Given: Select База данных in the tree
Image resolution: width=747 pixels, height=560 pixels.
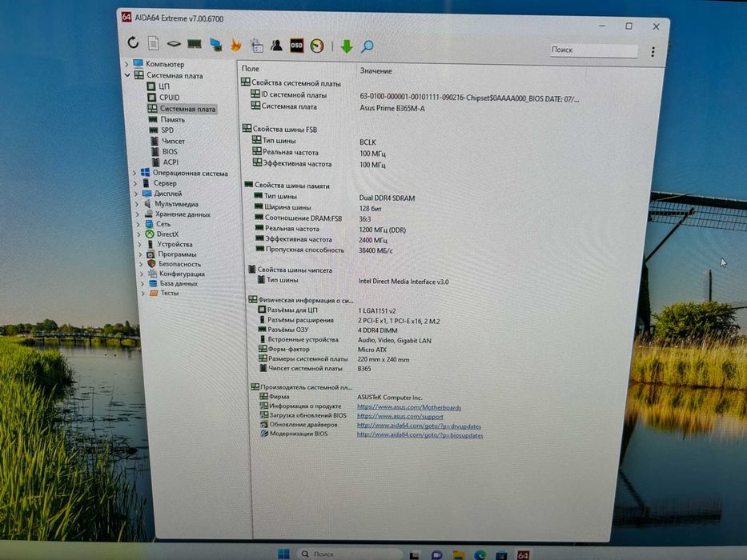Looking at the screenshot, I should tap(179, 283).
